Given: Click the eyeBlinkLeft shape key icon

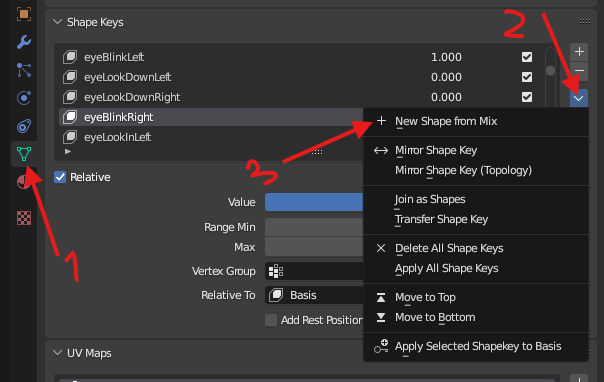Looking at the screenshot, I should 70,57.
